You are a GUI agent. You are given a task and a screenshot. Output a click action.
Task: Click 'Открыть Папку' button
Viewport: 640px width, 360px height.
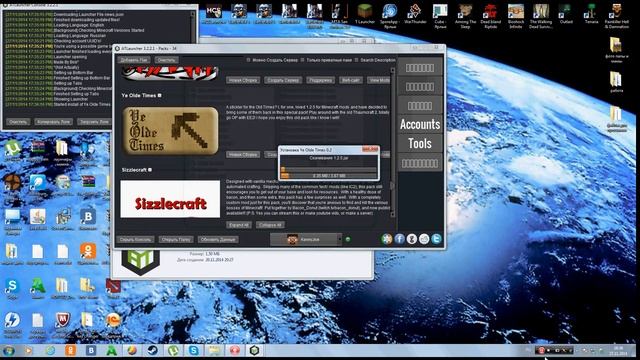point(176,240)
